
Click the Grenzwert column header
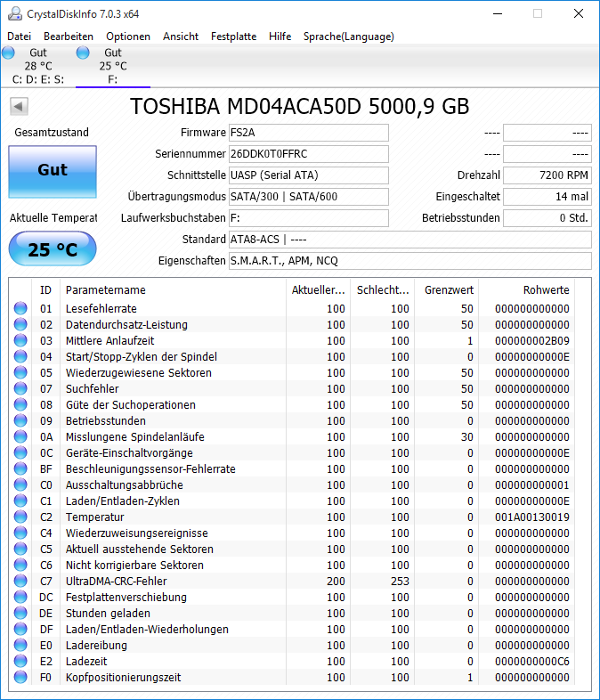447,290
